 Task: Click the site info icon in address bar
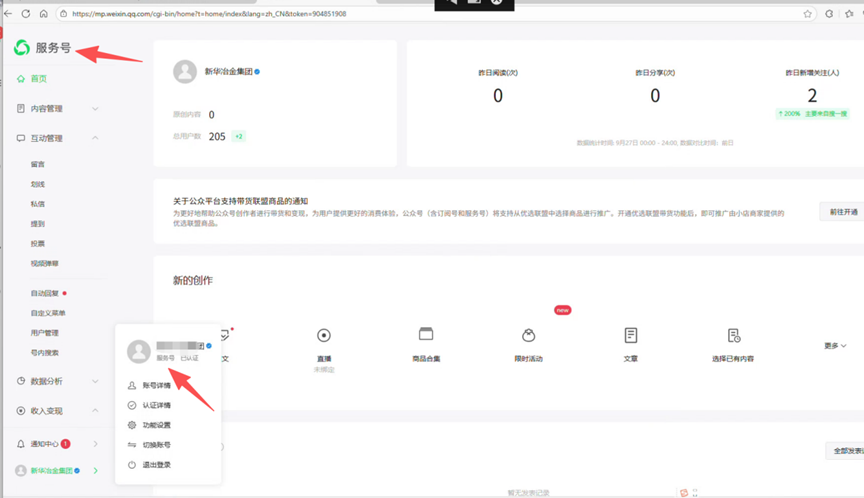pos(63,14)
